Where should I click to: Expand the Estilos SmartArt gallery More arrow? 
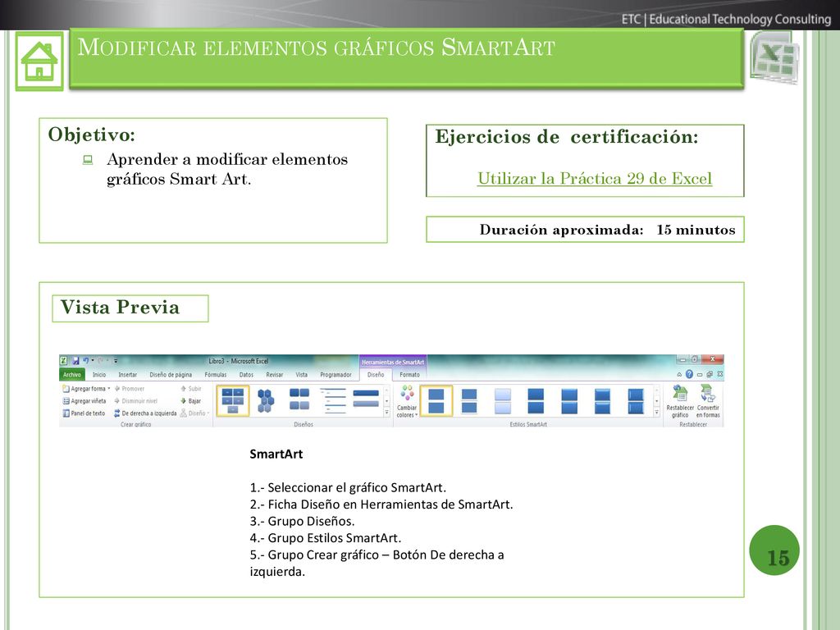pos(657,413)
